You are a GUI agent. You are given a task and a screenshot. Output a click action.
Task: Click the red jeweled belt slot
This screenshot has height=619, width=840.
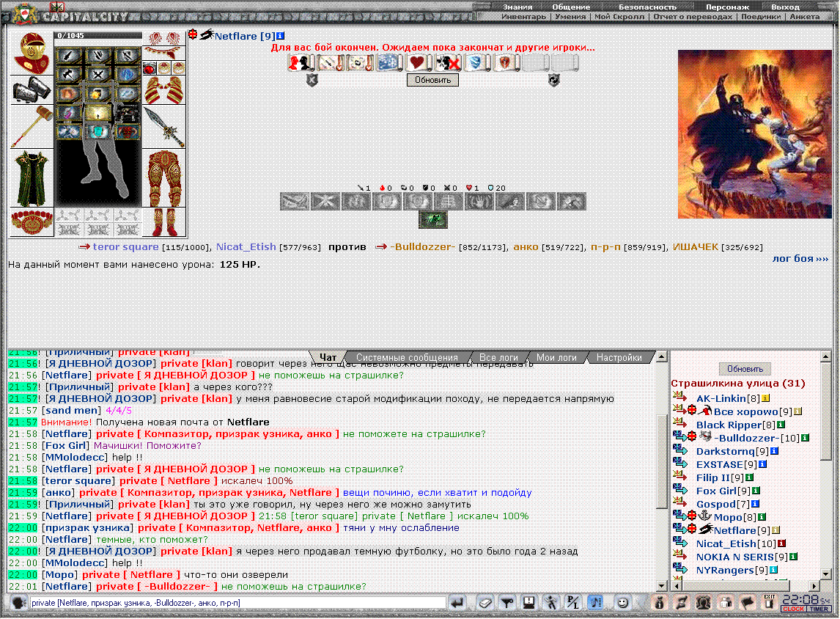point(32,222)
